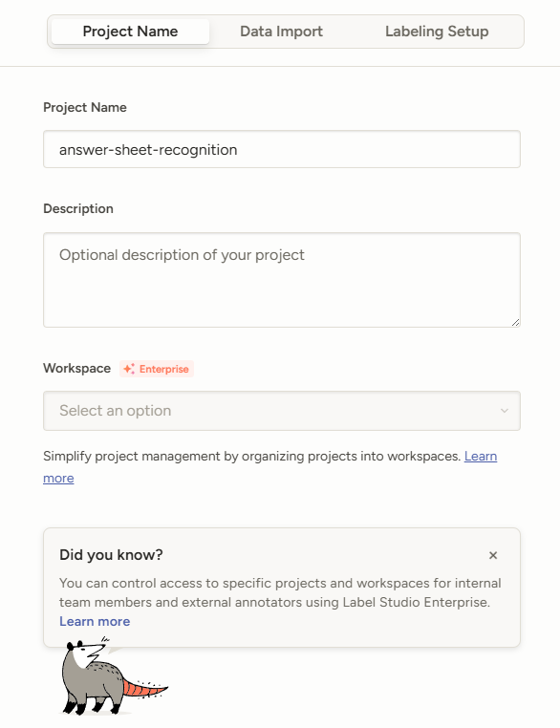The width and height of the screenshot is (560, 728).
Task: Click the Workspace dropdown chevron arrow
Action: click(x=505, y=411)
